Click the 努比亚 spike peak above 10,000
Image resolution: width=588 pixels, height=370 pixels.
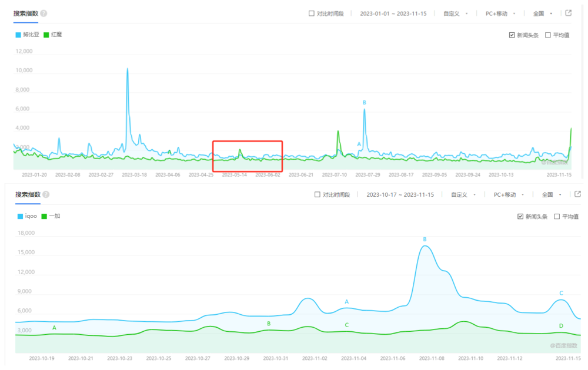(x=128, y=69)
